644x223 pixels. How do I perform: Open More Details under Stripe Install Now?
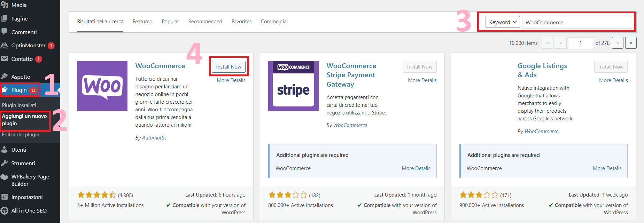(422, 80)
